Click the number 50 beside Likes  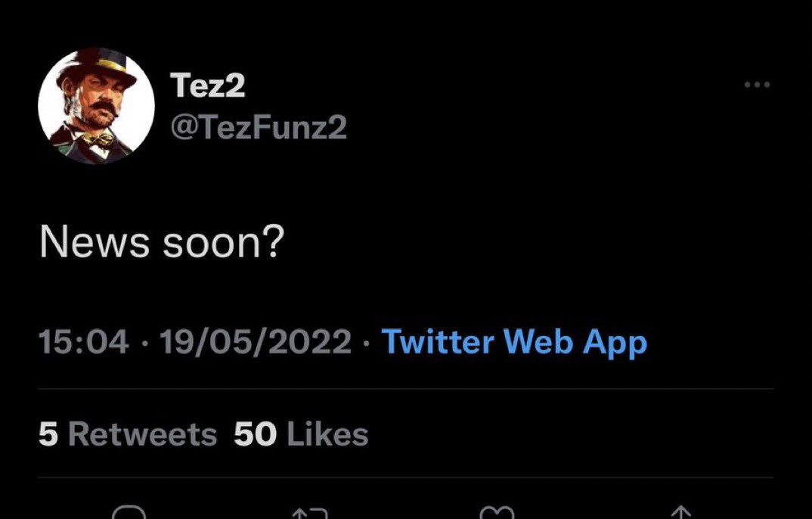[x=255, y=434]
